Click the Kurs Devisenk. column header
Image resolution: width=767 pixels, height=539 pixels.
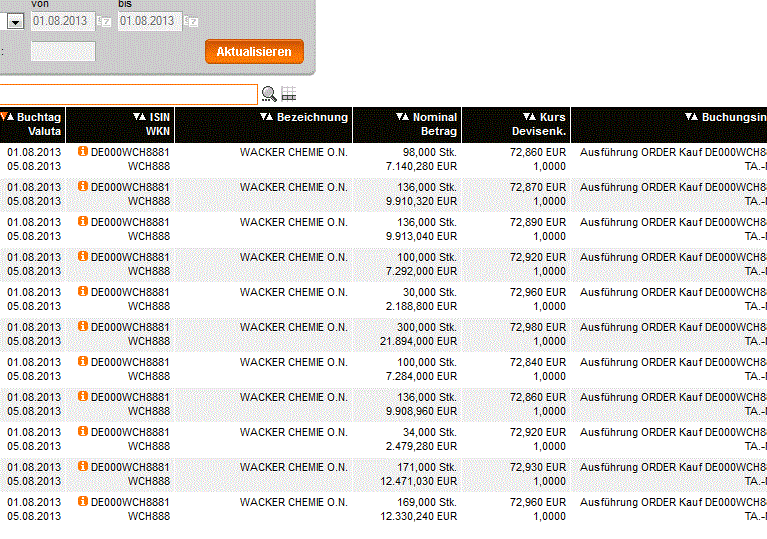click(x=516, y=125)
